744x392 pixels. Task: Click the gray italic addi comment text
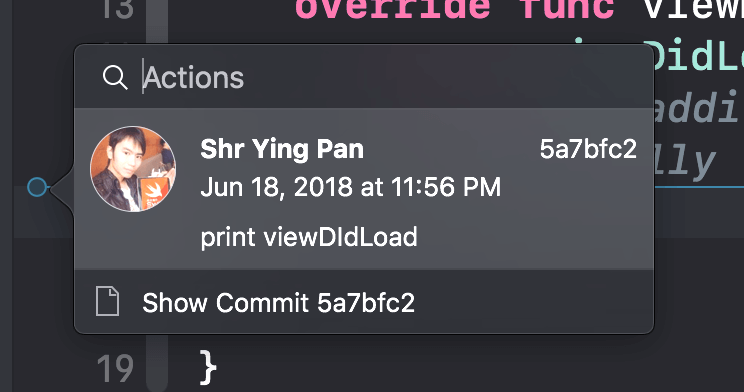(x=697, y=108)
